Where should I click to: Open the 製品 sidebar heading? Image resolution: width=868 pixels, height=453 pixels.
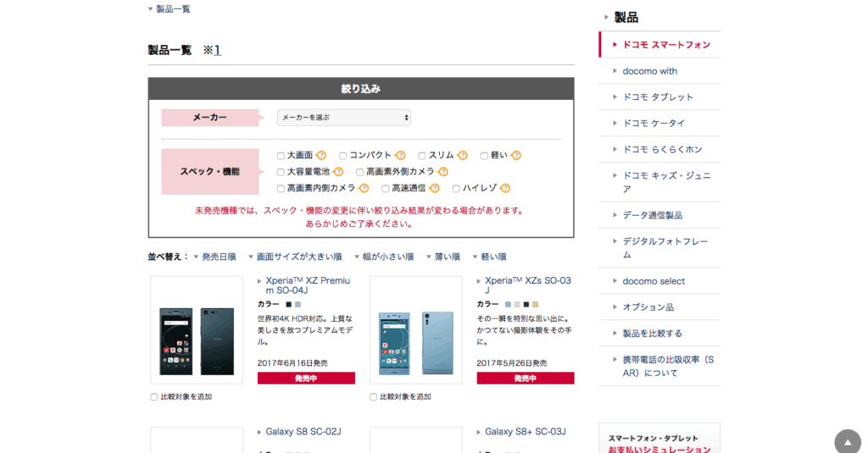click(626, 17)
